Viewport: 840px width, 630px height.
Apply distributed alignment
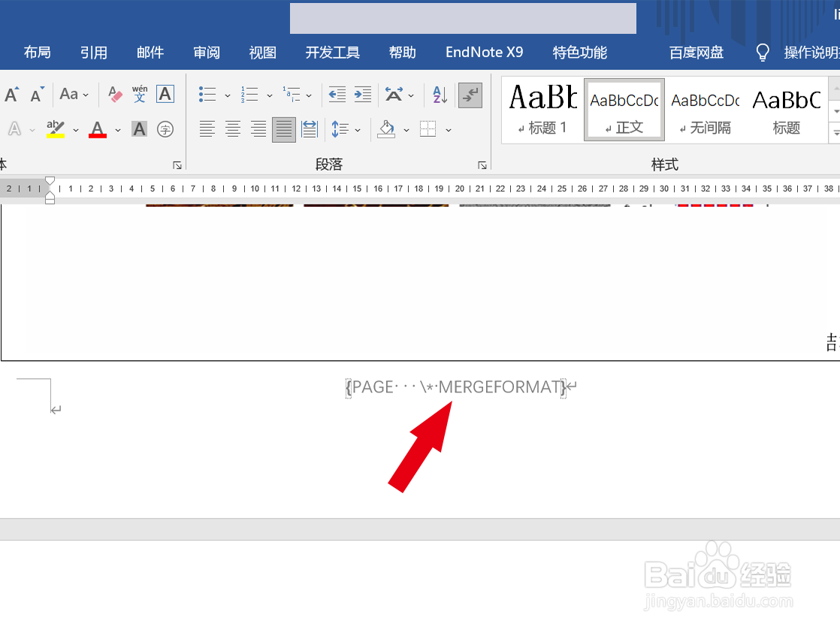(x=310, y=129)
